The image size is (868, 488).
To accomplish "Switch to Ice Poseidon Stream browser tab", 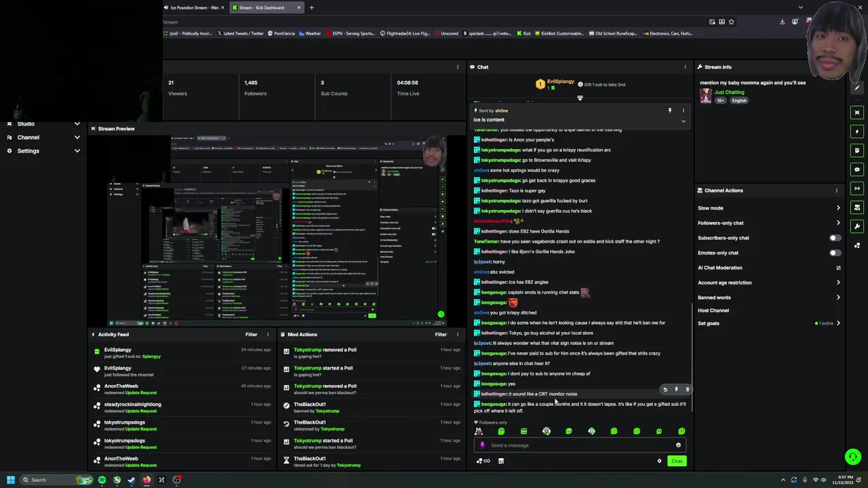I will point(195,7).
